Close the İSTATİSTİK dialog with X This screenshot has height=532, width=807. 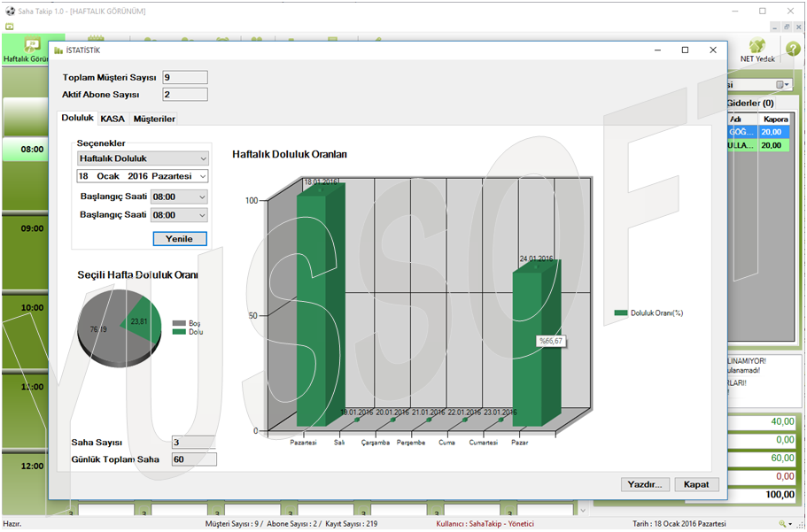(713, 50)
